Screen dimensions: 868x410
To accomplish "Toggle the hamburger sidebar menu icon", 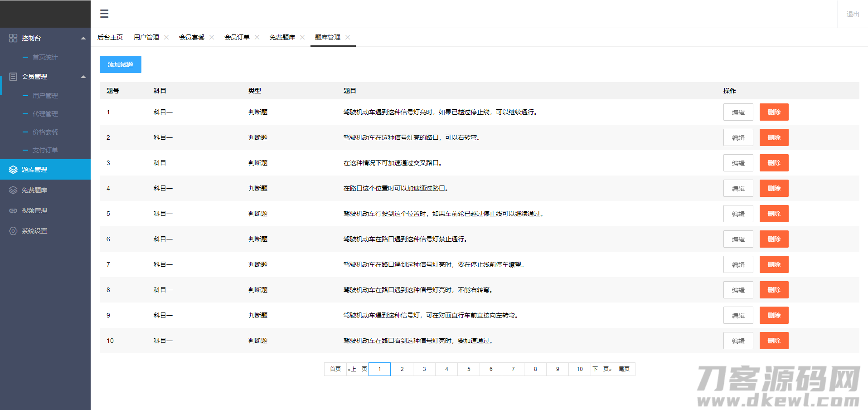I will 104,14.
